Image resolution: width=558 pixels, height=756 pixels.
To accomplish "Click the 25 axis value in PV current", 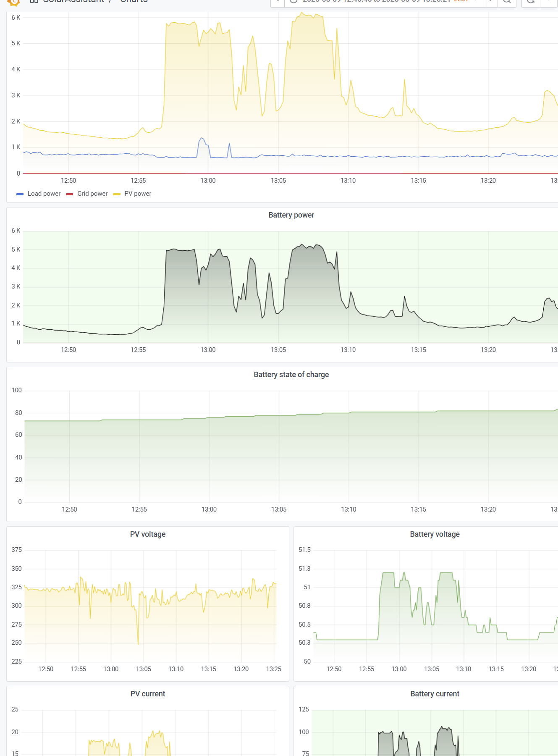I will (x=15, y=709).
